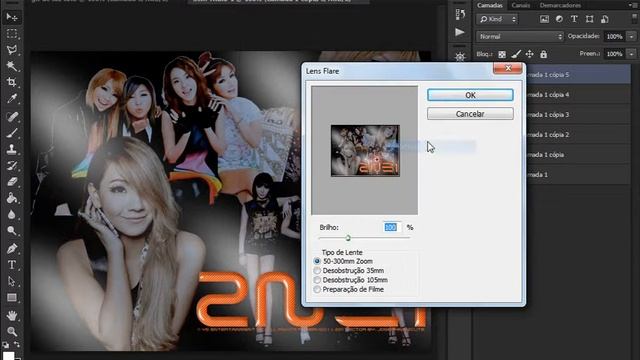
Task: Select the Paint Bucket tool
Action: [x=12, y=198]
